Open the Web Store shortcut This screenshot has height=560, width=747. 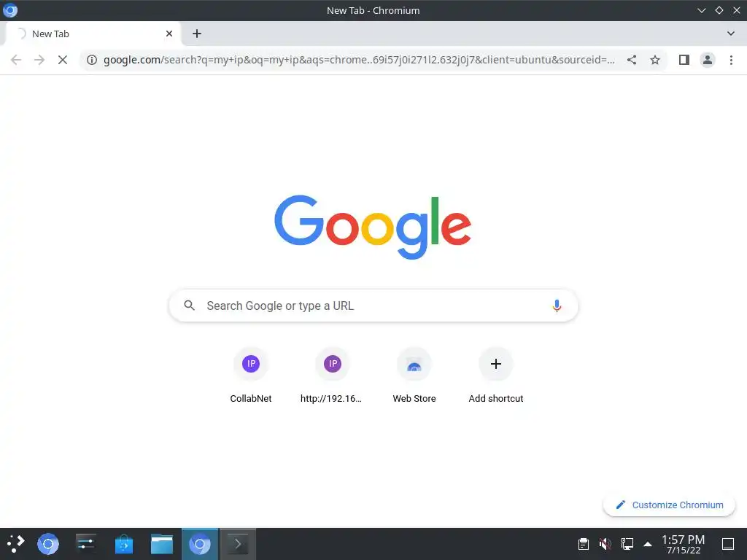point(414,376)
